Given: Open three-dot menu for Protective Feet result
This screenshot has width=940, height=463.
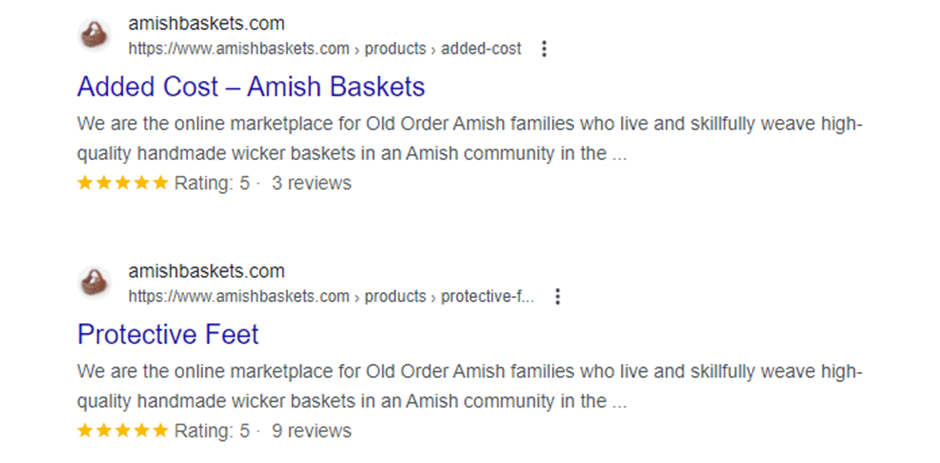Looking at the screenshot, I should [558, 297].
